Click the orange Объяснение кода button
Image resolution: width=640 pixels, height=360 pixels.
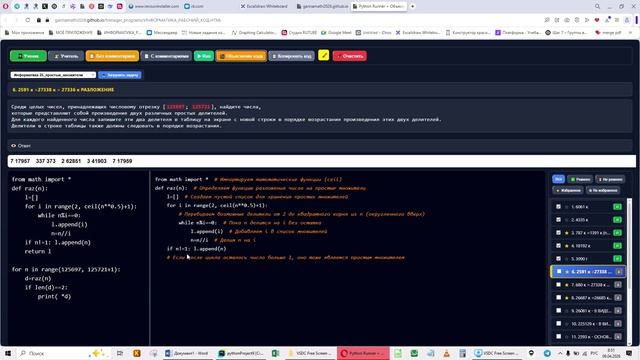(x=241, y=56)
